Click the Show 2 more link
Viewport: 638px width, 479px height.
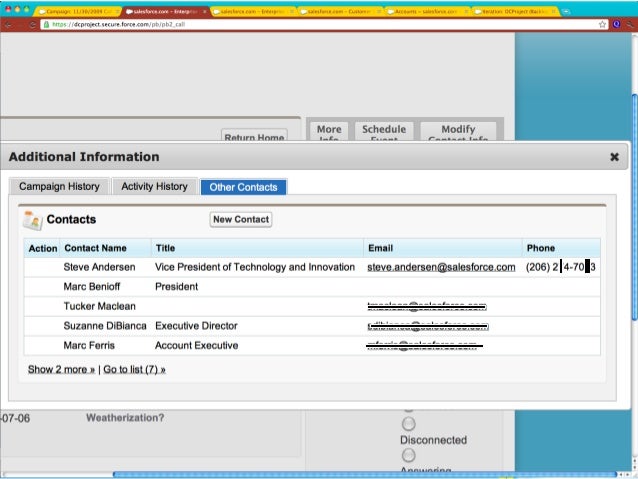(61, 370)
